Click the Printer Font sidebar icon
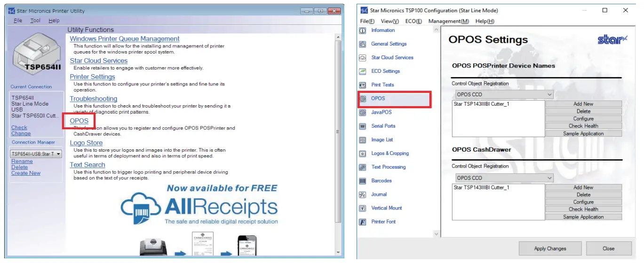 coord(362,222)
